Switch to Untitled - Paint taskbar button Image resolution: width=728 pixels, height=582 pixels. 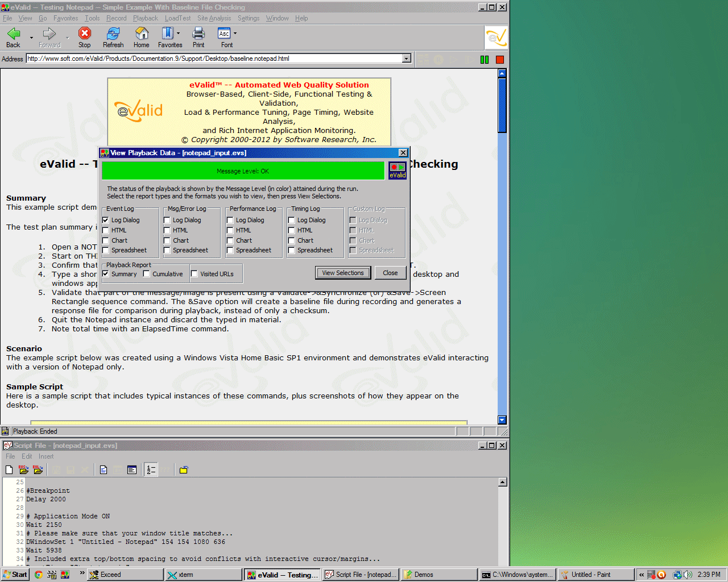[595, 575]
